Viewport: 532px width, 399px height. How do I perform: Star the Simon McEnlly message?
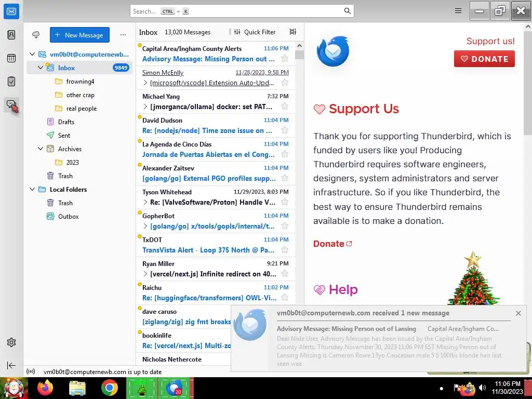pos(285,83)
